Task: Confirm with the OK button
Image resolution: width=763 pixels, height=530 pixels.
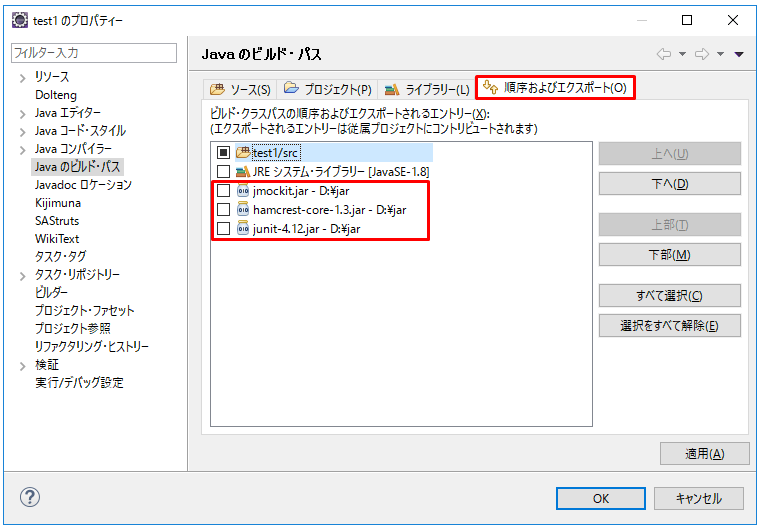Action: click(x=601, y=498)
